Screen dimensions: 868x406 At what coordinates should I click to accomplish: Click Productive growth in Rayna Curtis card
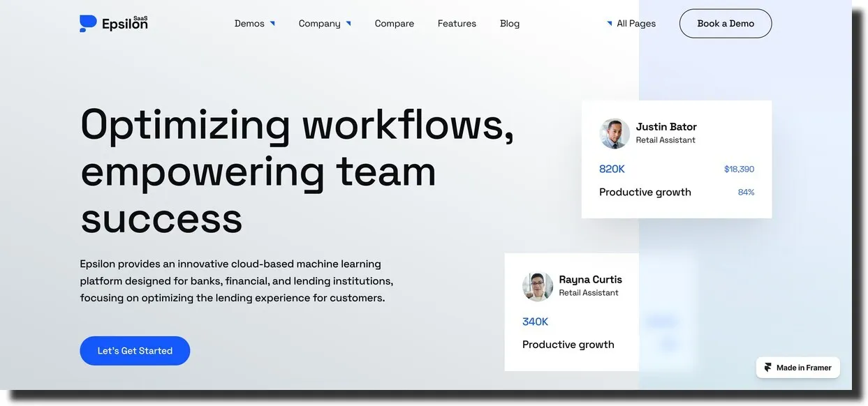[x=568, y=345]
